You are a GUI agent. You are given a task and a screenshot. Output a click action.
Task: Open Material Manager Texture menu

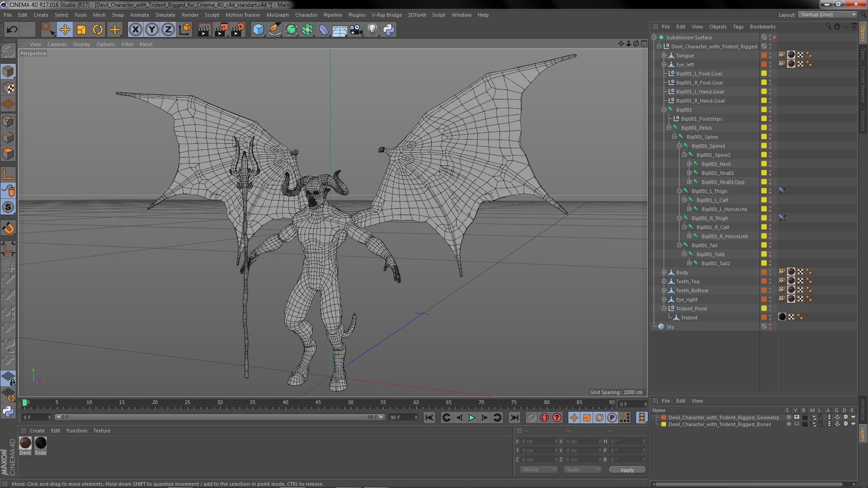102,431
